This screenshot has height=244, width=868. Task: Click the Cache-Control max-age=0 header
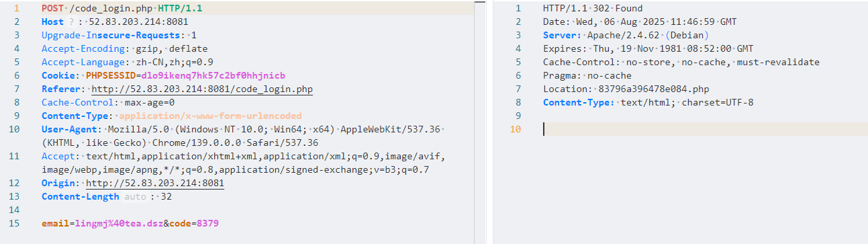(108, 102)
